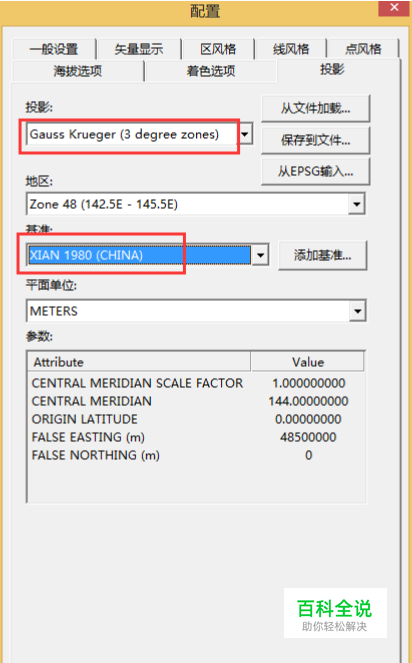
Task: Open the 点风格 tab
Action: pyautogui.click(x=363, y=49)
